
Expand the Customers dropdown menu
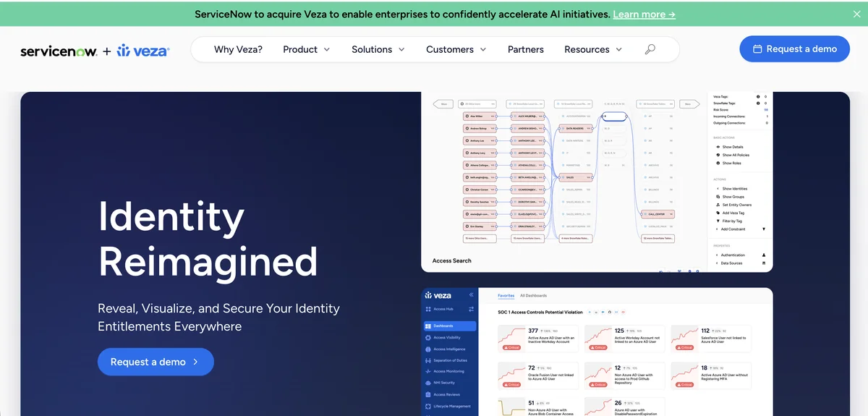(456, 49)
